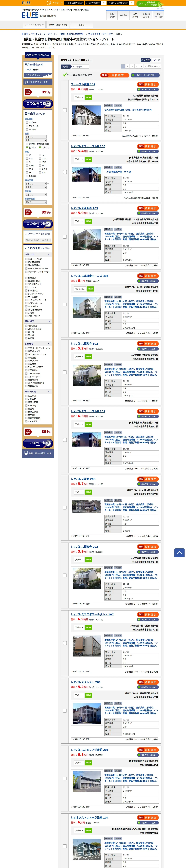Jump to 最後のページ
Viewport: 186px width, 868px height.
pos(152,66)
